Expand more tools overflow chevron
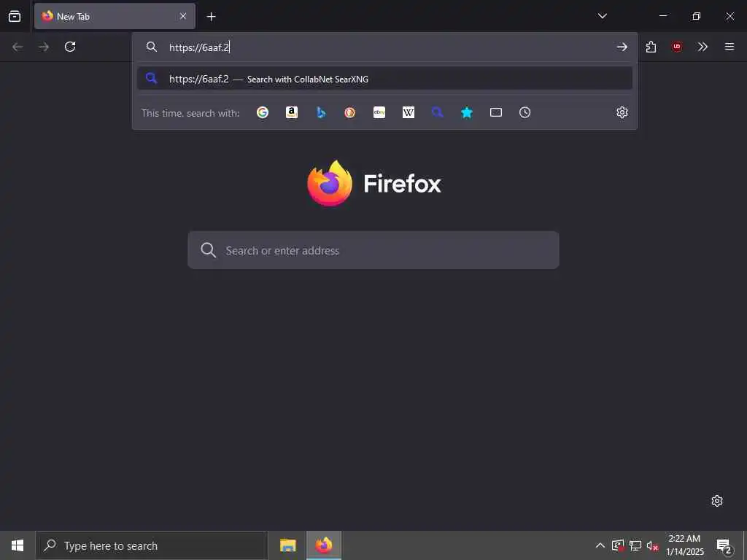Image resolution: width=747 pixels, height=560 pixels. click(x=703, y=47)
